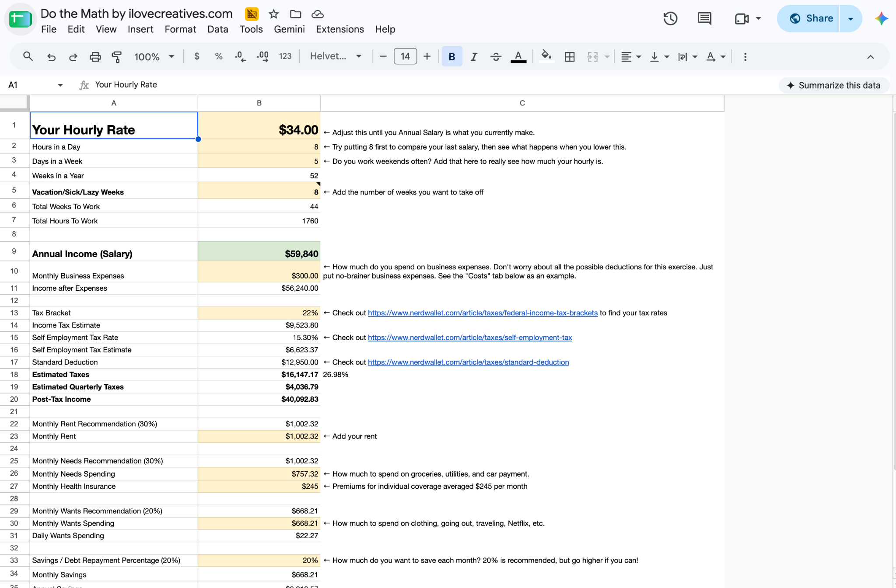896x588 pixels.
Task: Open Meet call options arrow
Action: 759,18
